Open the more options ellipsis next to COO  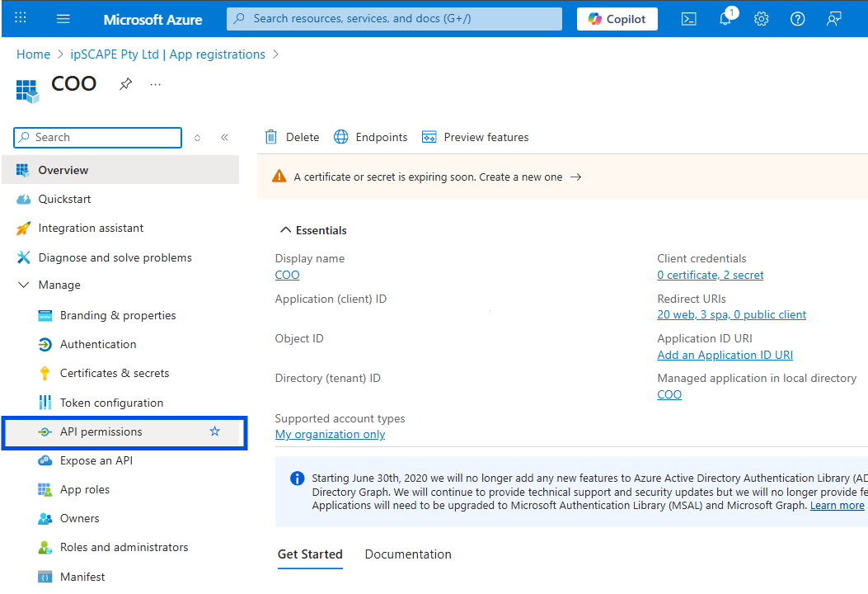click(x=156, y=84)
